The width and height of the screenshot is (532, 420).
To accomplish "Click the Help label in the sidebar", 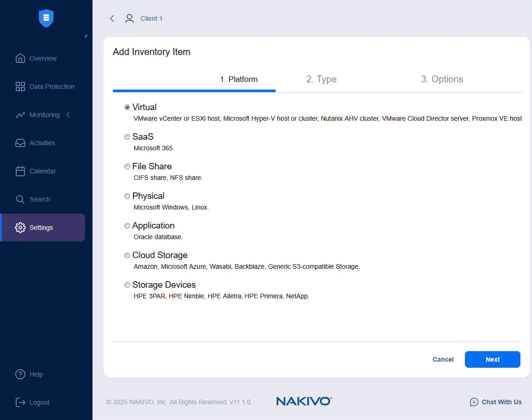I will coord(36,374).
